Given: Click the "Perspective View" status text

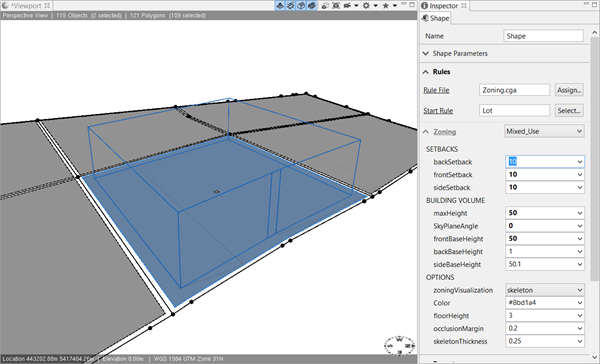Looking at the screenshot, I should tap(25, 16).
